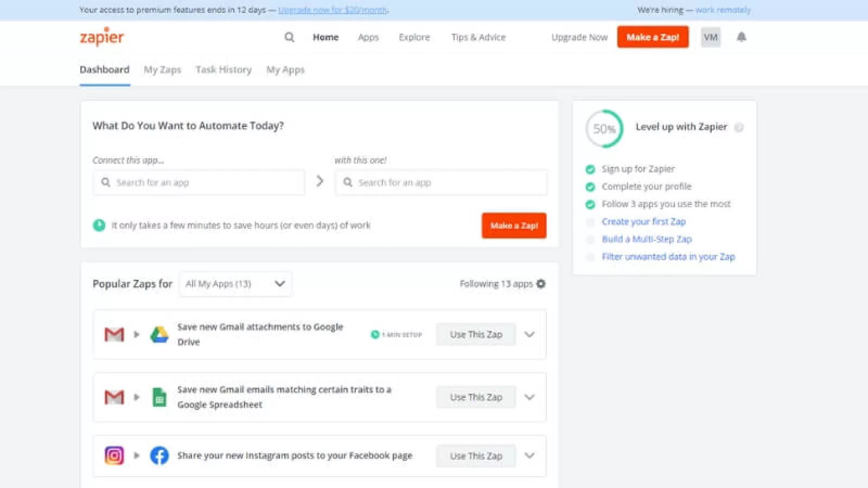Switch to the My Zaps tab
The width and height of the screenshot is (868, 488).
[x=162, y=69]
